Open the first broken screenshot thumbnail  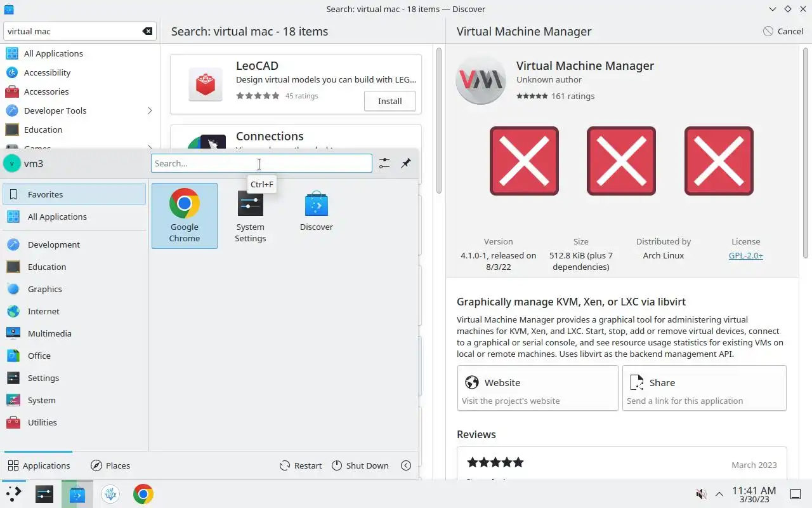coord(524,161)
